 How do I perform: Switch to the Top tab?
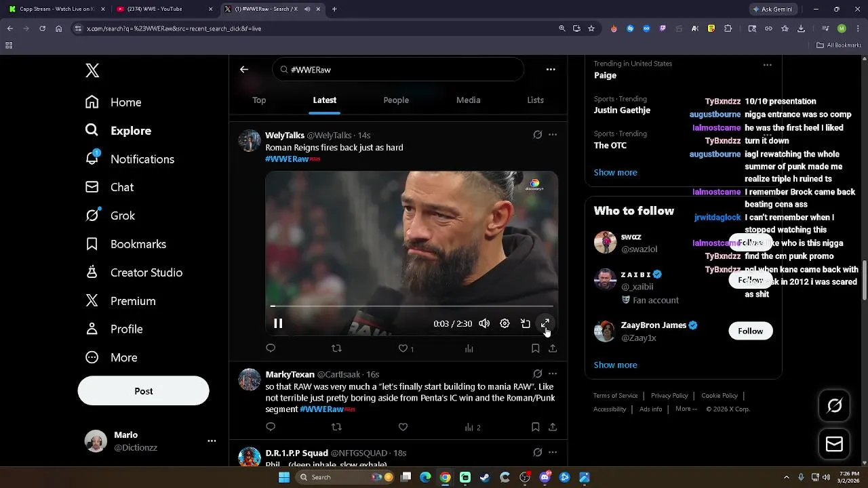[259, 100]
